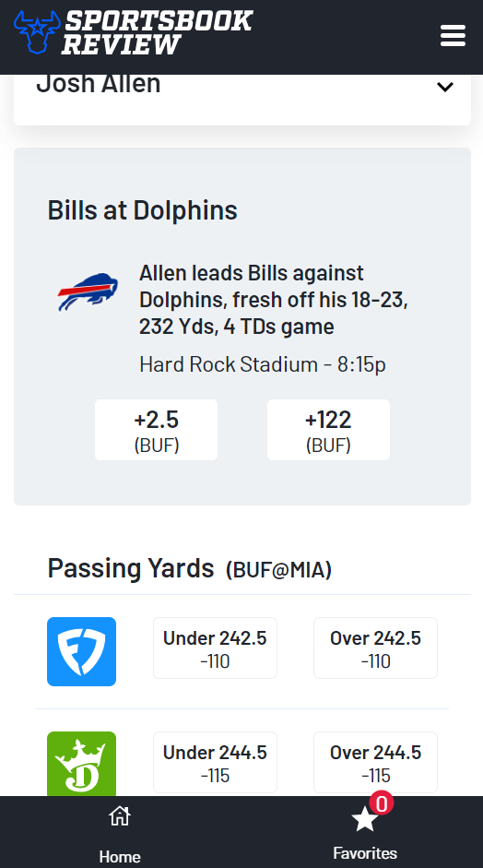Click the Bills at Dolphins heading
Viewport: 483px width, 868px height.
point(143,210)
